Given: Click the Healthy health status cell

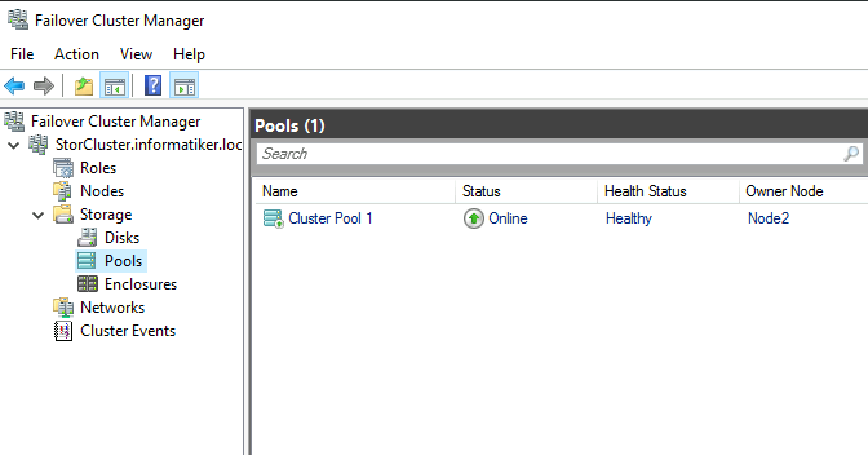Looking at the screenshot, I should pos(628,218).
